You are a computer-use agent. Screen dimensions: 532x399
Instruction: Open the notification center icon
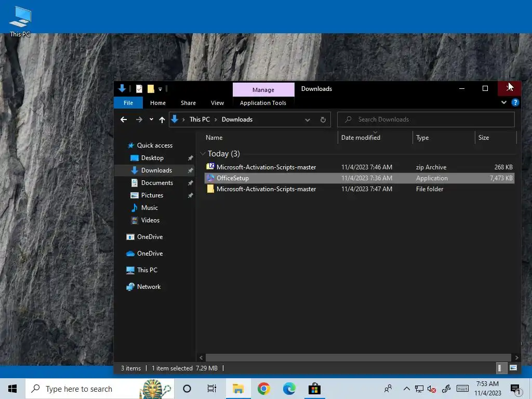click(515, 390)
